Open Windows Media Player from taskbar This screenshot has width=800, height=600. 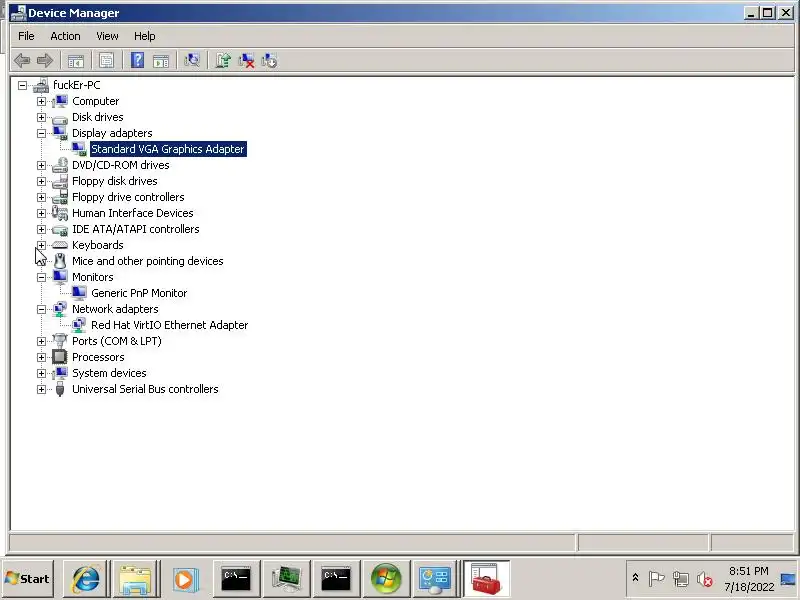185,579
